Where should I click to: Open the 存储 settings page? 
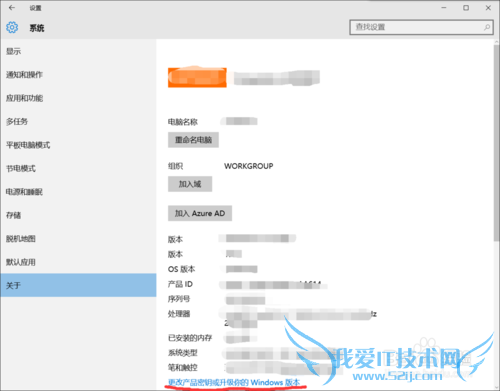coord(78,215)
